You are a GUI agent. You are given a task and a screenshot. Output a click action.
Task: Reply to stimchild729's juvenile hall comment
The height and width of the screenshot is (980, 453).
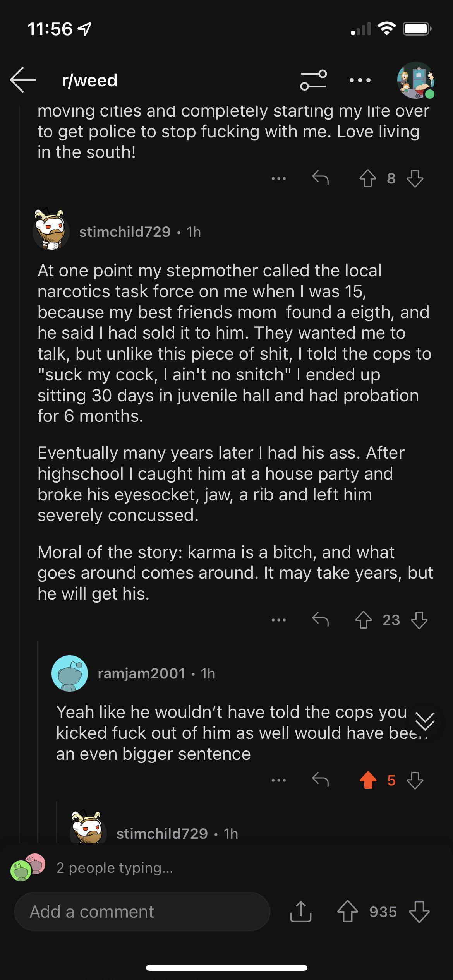coord(320,620)
